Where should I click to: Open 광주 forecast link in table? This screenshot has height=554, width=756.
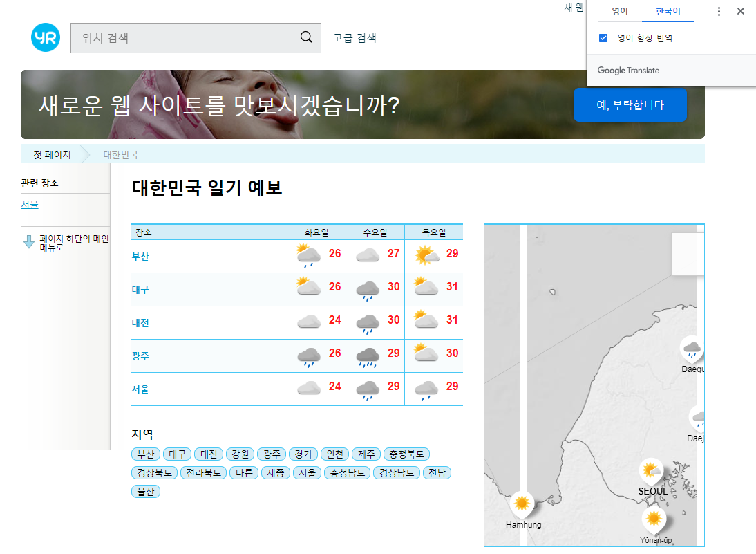[x=140, y=356]
